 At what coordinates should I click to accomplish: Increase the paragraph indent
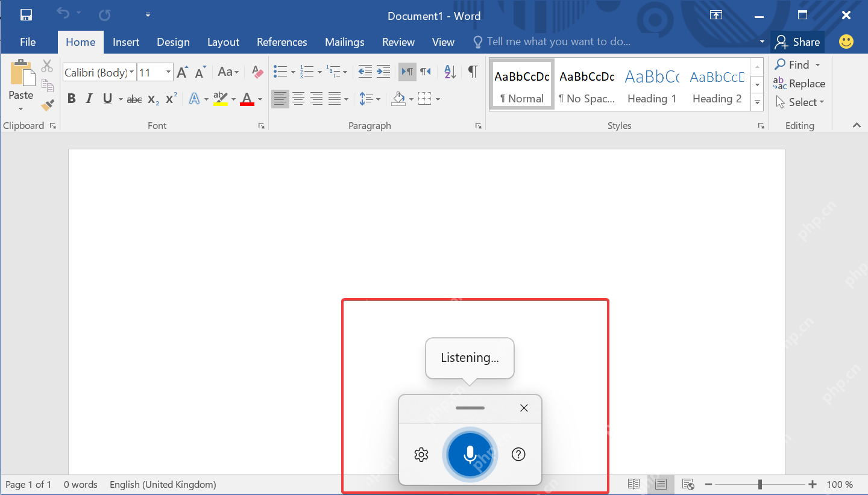coord(383,72)
